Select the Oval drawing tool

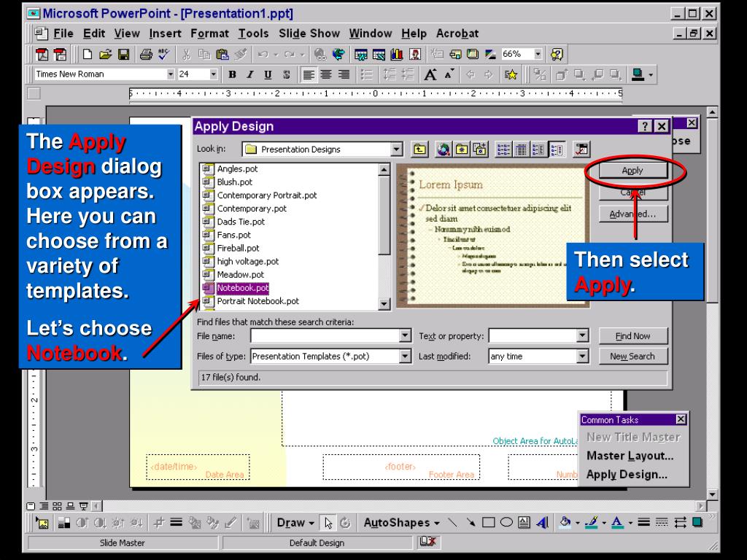(506, 523)
